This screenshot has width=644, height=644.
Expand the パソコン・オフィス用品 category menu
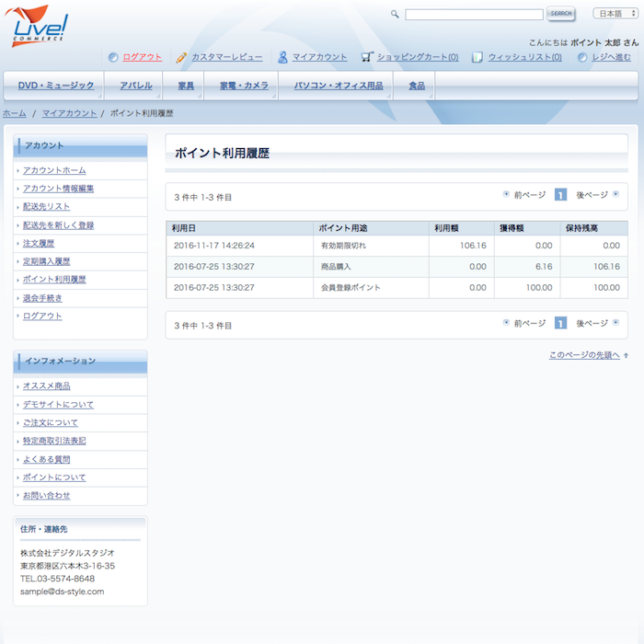pyautogui.click(x=339, y=86)
